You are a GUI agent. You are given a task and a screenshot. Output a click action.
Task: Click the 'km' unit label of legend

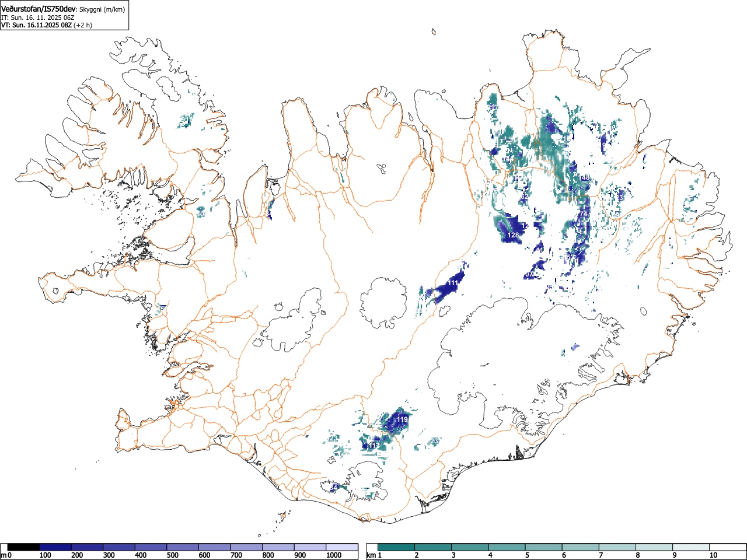pos(371,555)
